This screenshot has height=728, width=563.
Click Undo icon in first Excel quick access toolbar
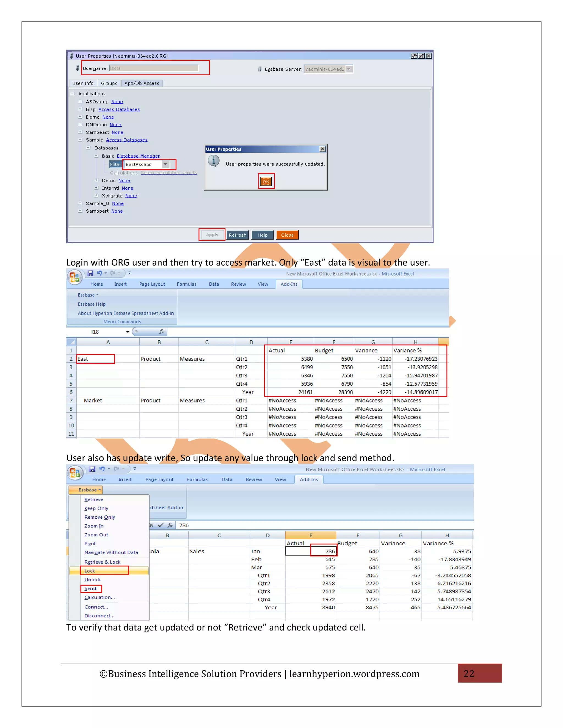pyautogui.click(x=100, y=273)
